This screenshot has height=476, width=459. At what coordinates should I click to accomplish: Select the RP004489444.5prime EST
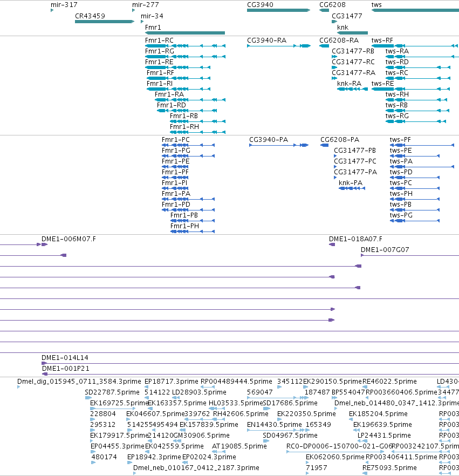tap(208, 387)
